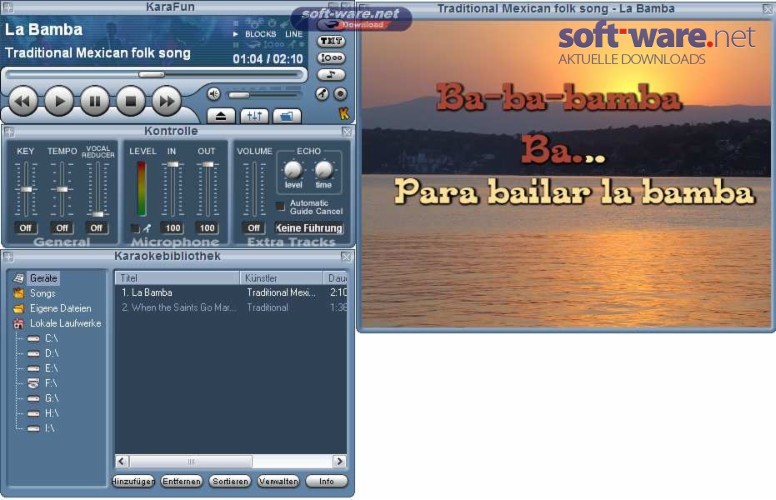Click the Off button under TEMPO
The image size is (776, 500).
click(x=62, y=228)
